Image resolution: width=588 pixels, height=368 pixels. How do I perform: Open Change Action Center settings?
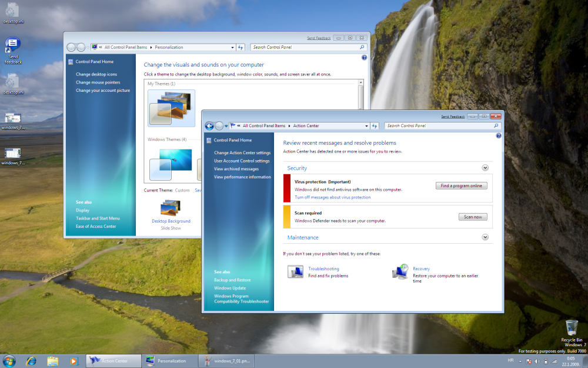point(242,153)
